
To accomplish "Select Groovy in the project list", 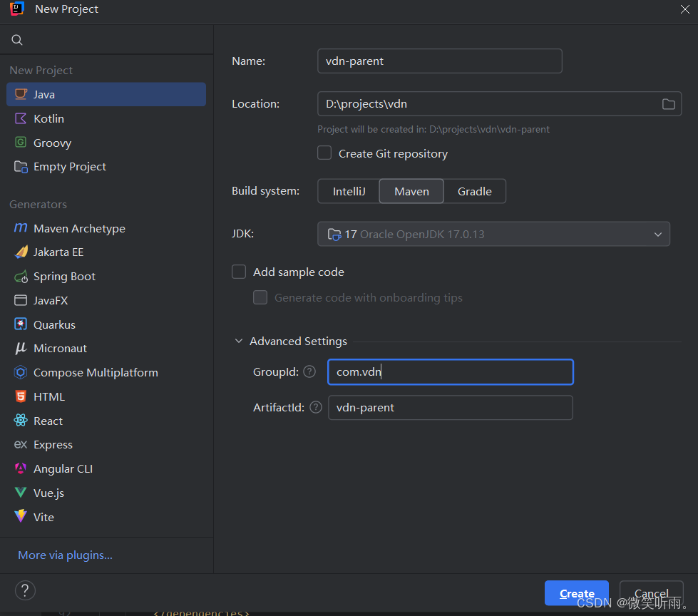I will pos(106,143).
